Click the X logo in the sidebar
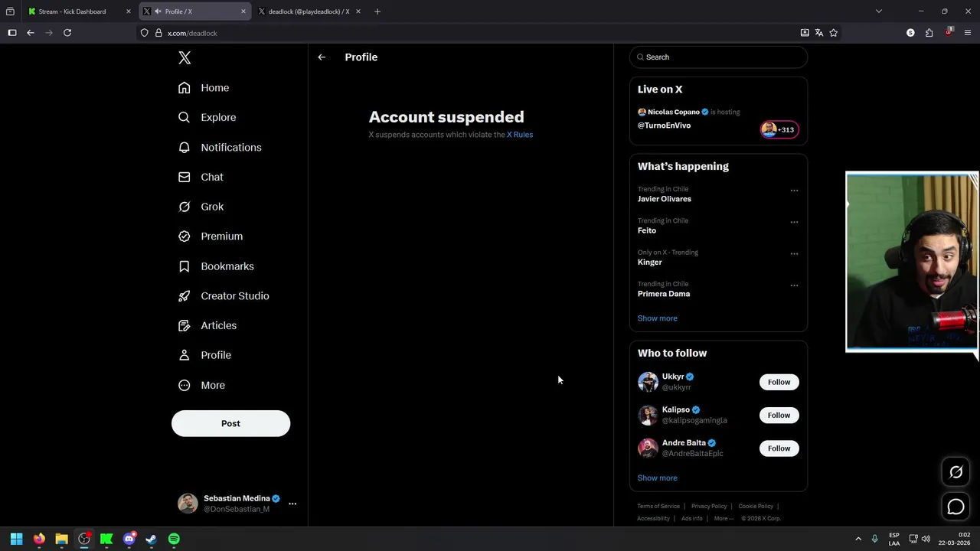This screenshot has height=551, width=980. [x=185, y=57]
